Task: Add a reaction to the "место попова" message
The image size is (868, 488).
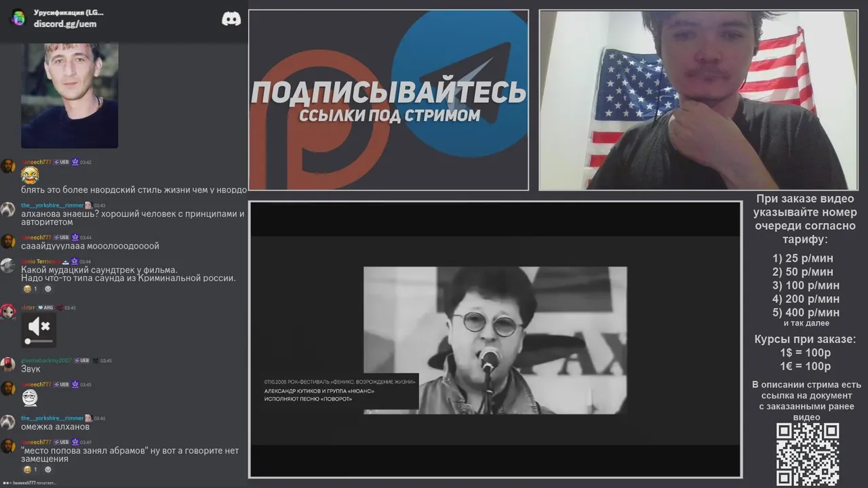Action: (47, 469)
